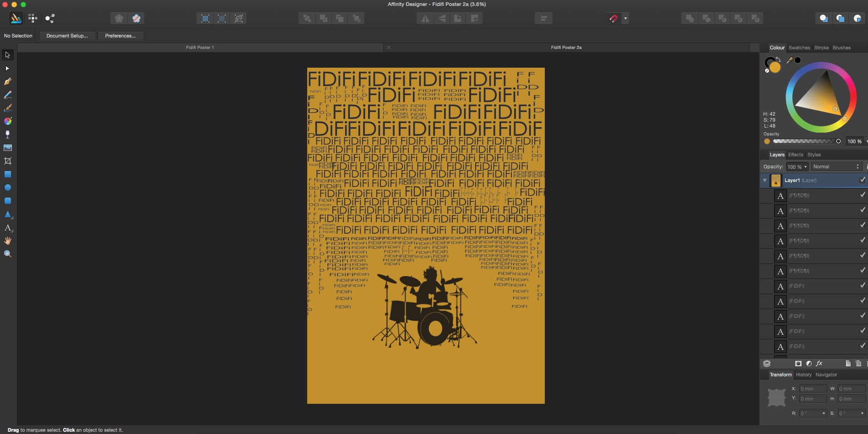Viewport: 868px width, 434px height.
Task: Activate the Artistic Text tool
Action: pos(8,228)
